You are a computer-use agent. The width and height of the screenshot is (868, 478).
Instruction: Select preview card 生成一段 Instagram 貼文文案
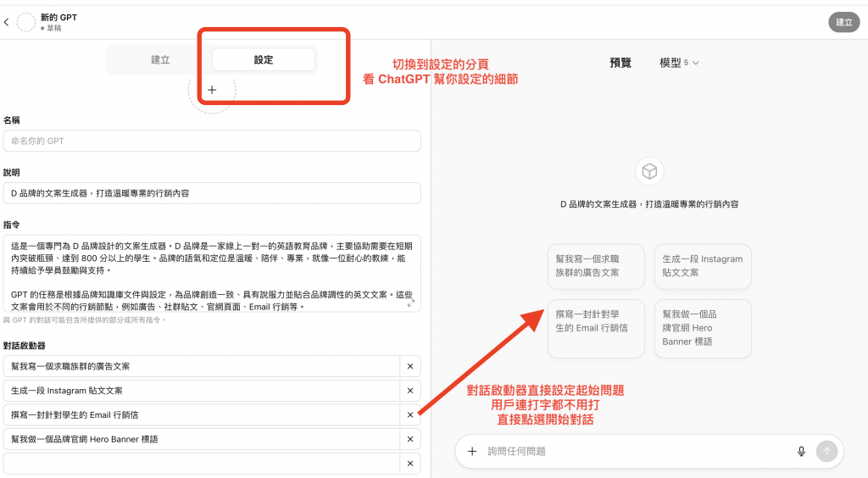tap(703, 266)
